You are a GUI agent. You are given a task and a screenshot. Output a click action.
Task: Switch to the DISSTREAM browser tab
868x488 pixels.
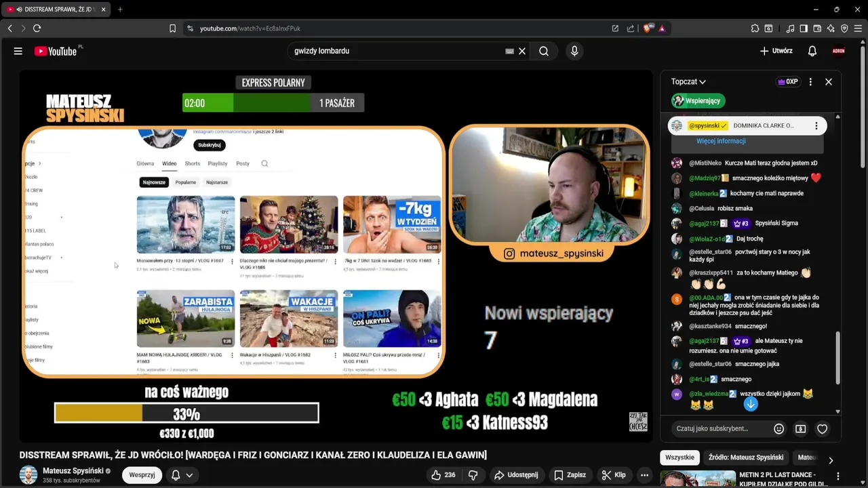coord(56,9)
